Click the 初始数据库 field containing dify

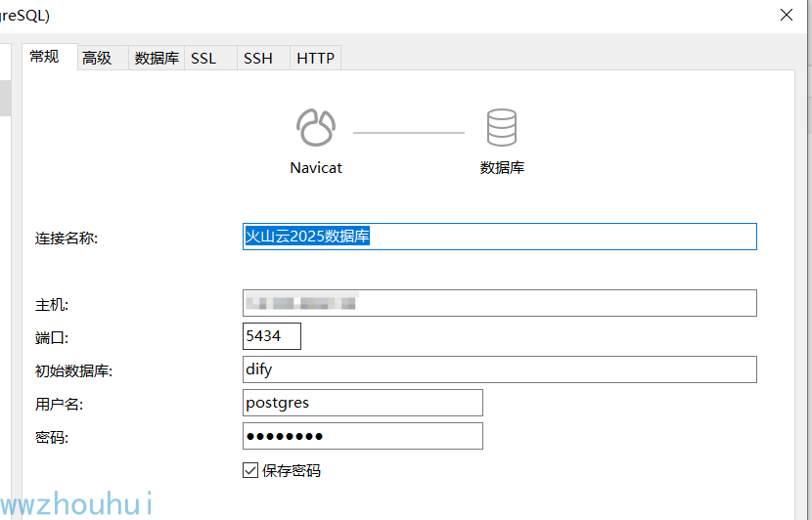[500, 369]
